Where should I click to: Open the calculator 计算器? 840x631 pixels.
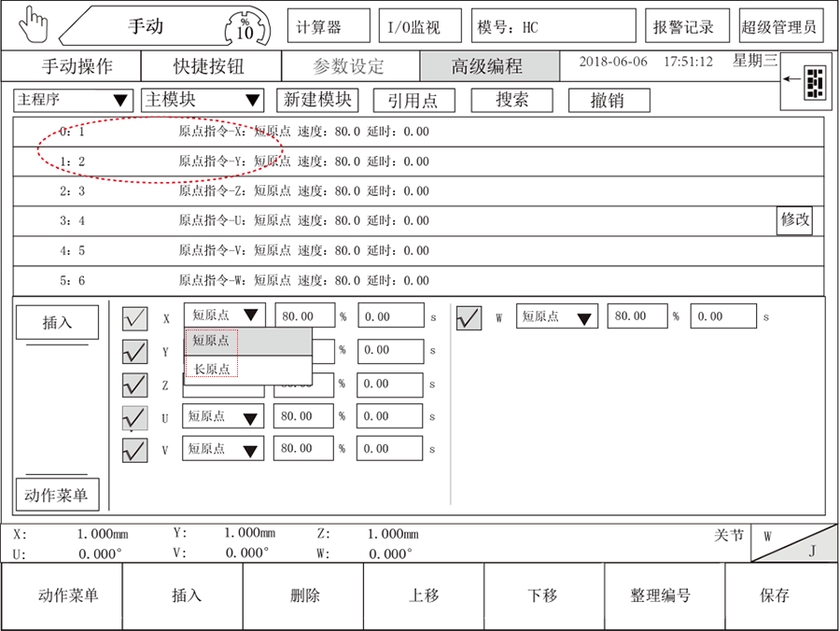click(328, 25)
